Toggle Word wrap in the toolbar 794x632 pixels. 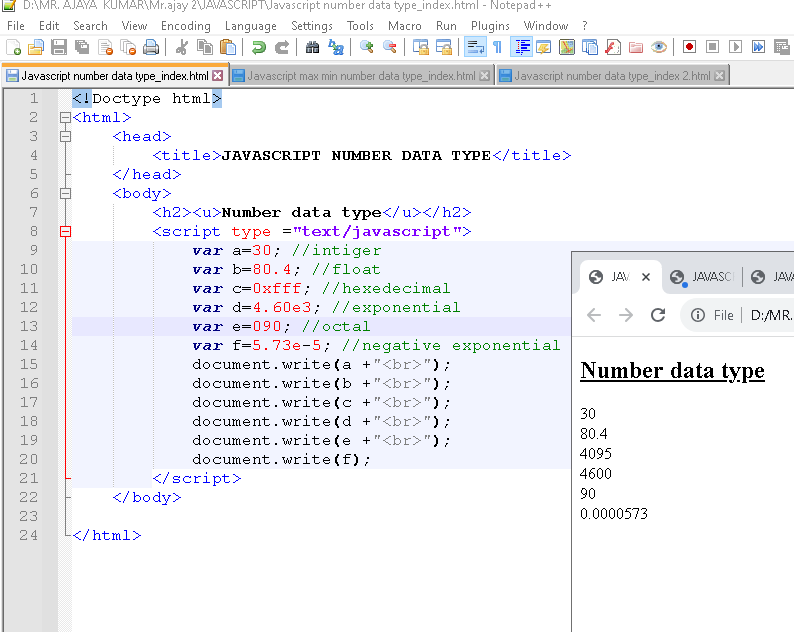click(474, 47)
